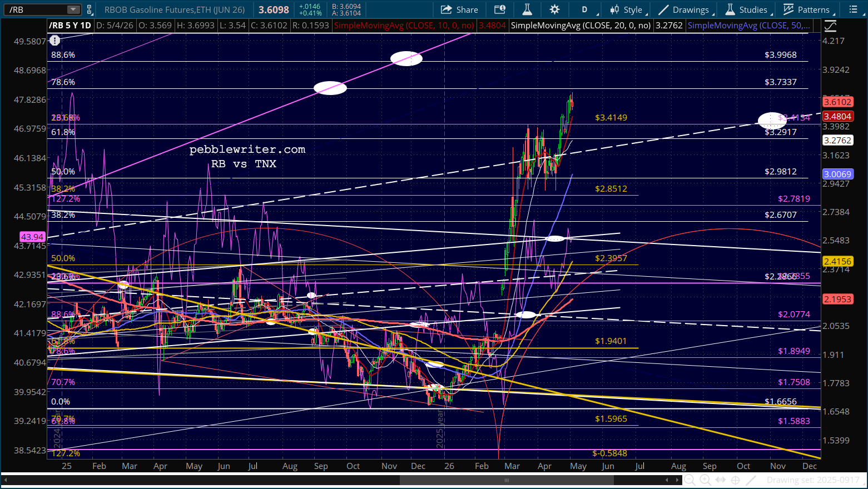Open the chart info card icon

coord(500,9)
